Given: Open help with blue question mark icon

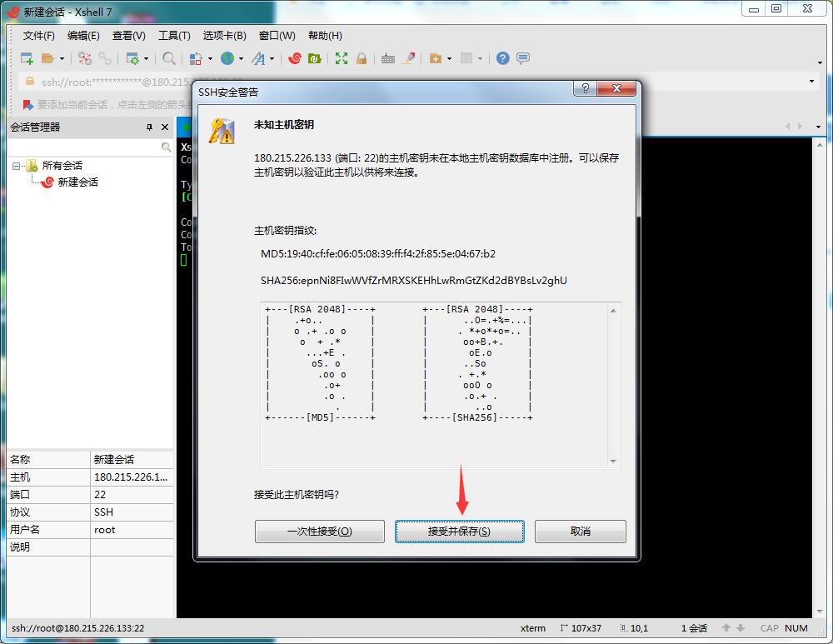Looking at the screenshot, I should (x=502, y=58).
